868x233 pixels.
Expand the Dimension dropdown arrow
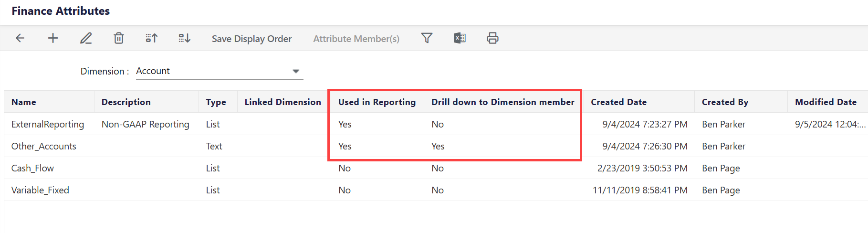click(296, 71)
